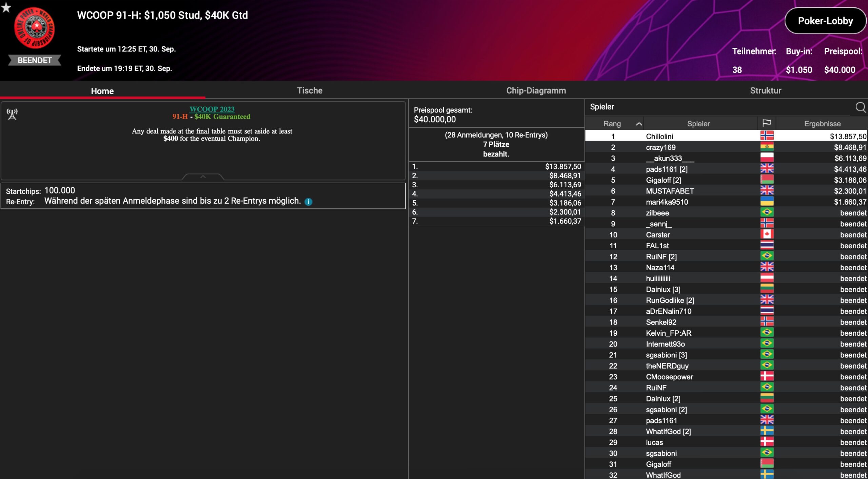Screen dimensions: 868x479
Task: Switch to the Home tab
Action: pyautogui.click(x=102, y=91)
